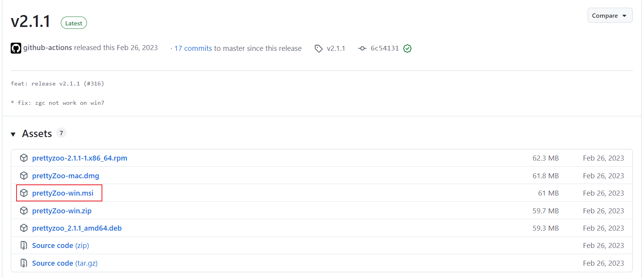
Task: Click the 61 MB file size
Action: (548, 193)
